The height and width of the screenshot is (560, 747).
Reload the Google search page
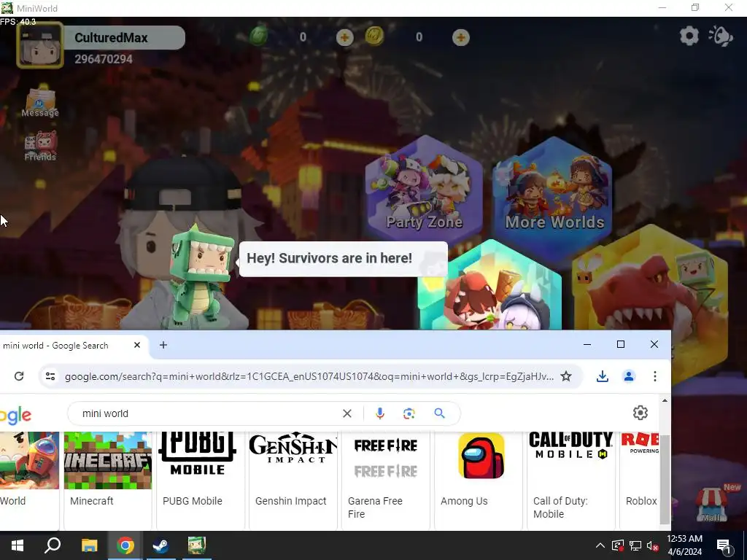[19, 376]
